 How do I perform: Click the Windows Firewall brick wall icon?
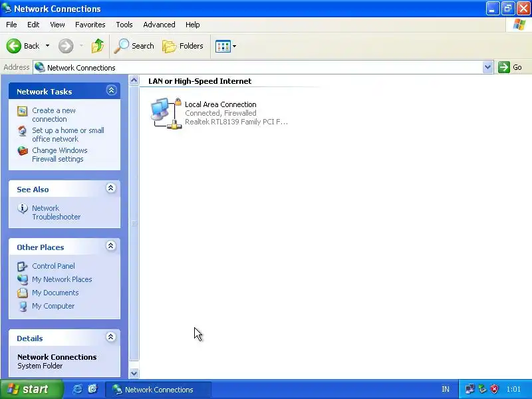(x=23, y=151)
